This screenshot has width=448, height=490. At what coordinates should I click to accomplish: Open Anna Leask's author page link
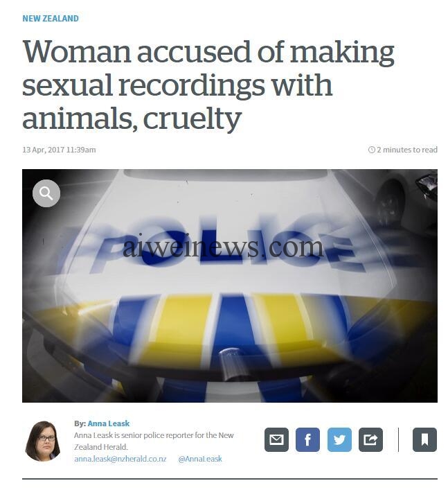click(x=108, y=423)
